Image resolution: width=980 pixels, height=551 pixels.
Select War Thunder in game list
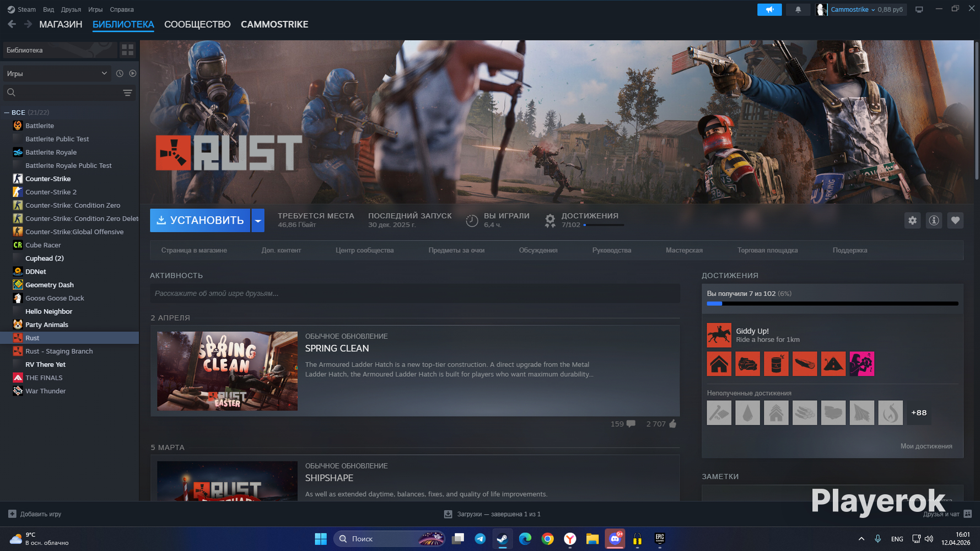pyautogui.click(x=46, y=391)
